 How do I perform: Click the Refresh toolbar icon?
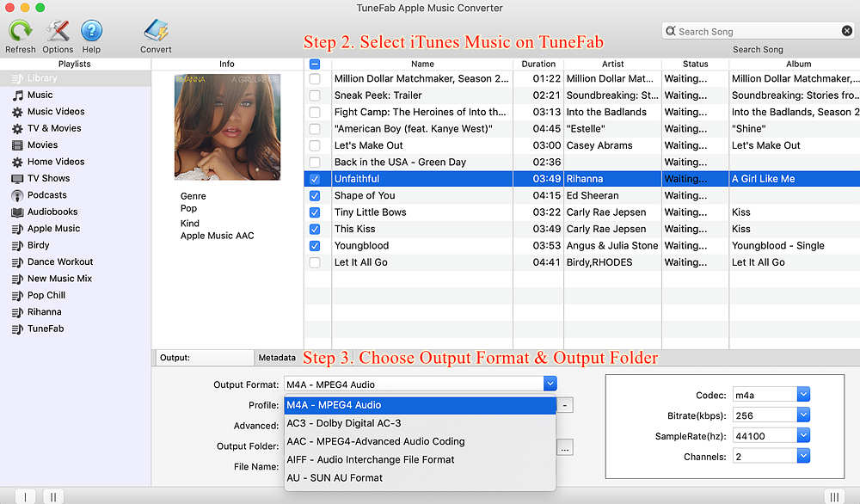[20, 32]
